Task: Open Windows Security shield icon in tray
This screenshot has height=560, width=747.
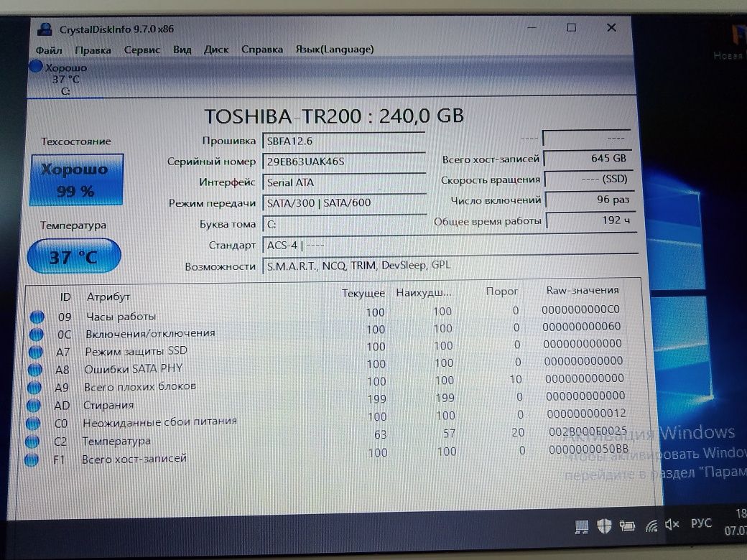Action: (604, 526)
